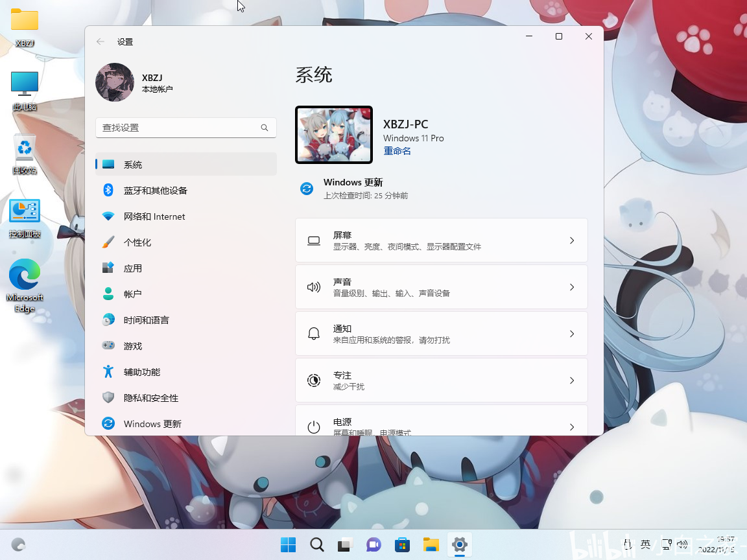This screenshot has width=747, height=560.
Task: Open Windows 更新 status at top of system page
Action: (353, 189)
